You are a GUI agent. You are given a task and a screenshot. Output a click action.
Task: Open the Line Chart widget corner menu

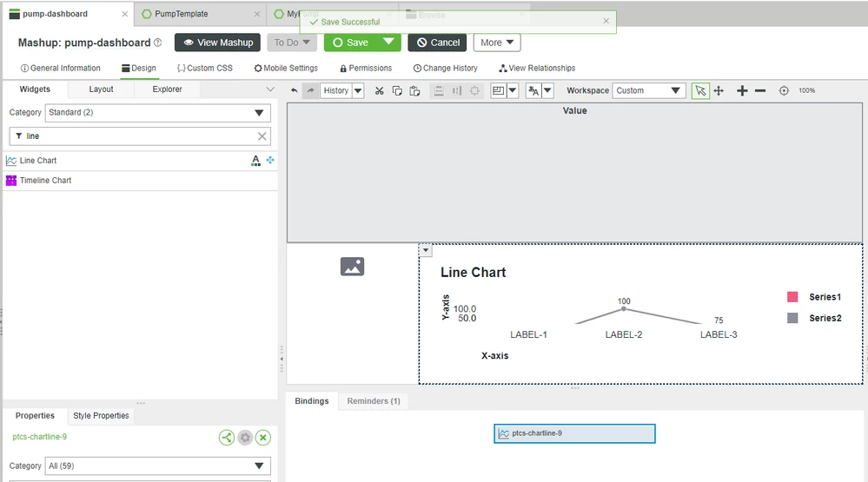pyautogui.click(x=425, y=251)
